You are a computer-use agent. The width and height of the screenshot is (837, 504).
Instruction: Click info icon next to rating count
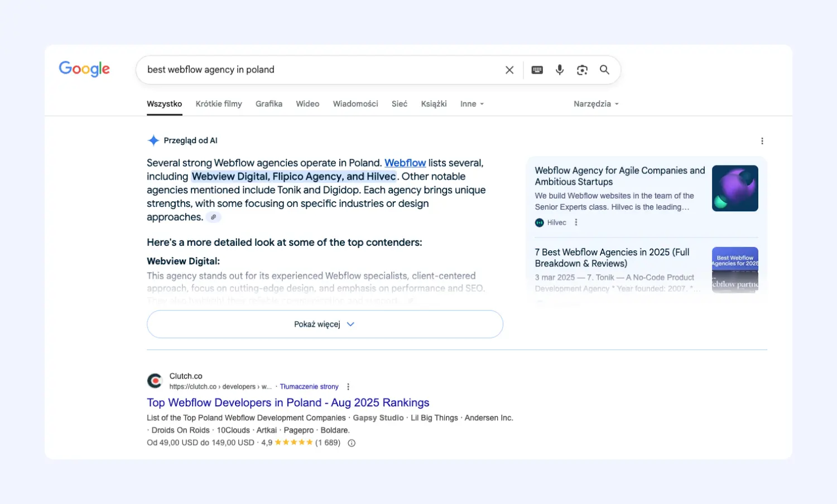pyautogui.click(x=352, y=443)
